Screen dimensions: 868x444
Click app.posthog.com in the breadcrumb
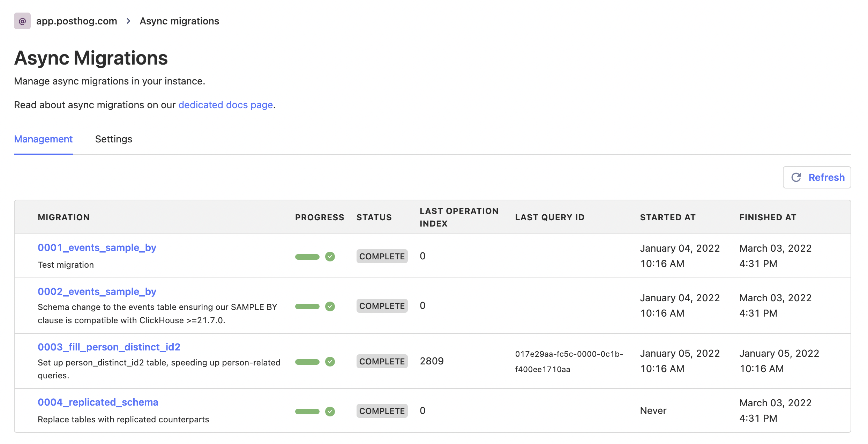pyautogui.click(x=77, y=21)
